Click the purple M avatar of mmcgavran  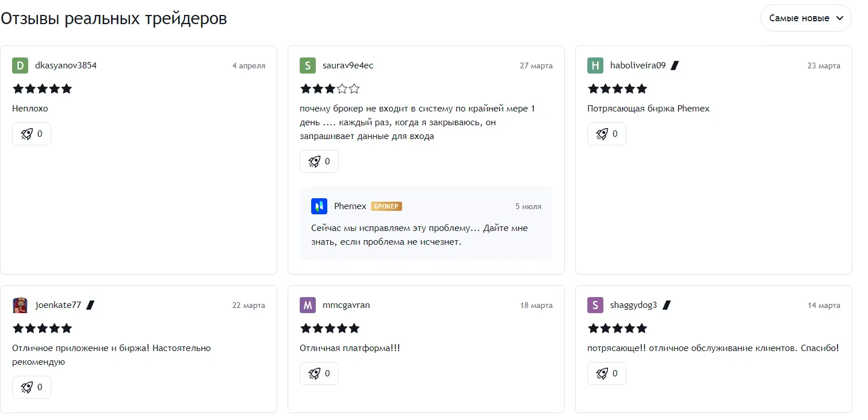click(308, 305)
